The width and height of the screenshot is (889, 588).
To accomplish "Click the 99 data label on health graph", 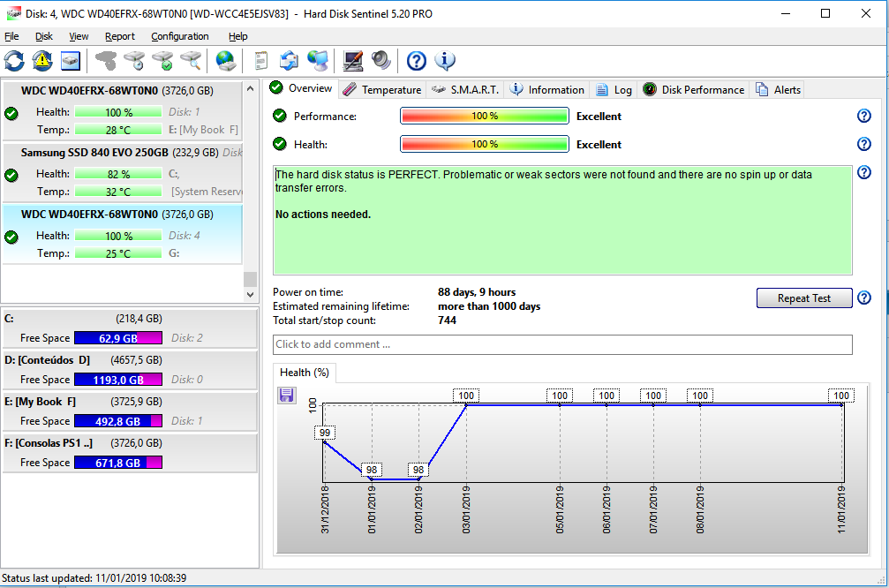I will point(325,433).
